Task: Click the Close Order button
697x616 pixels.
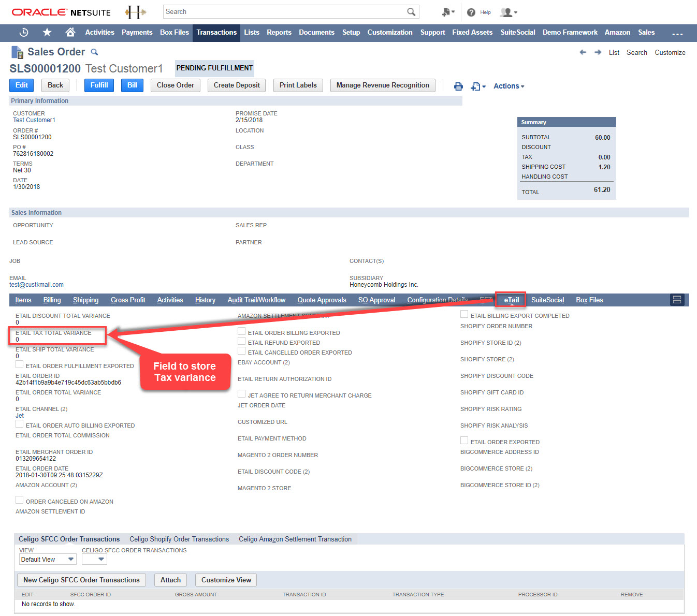Action: coord(175,85)
